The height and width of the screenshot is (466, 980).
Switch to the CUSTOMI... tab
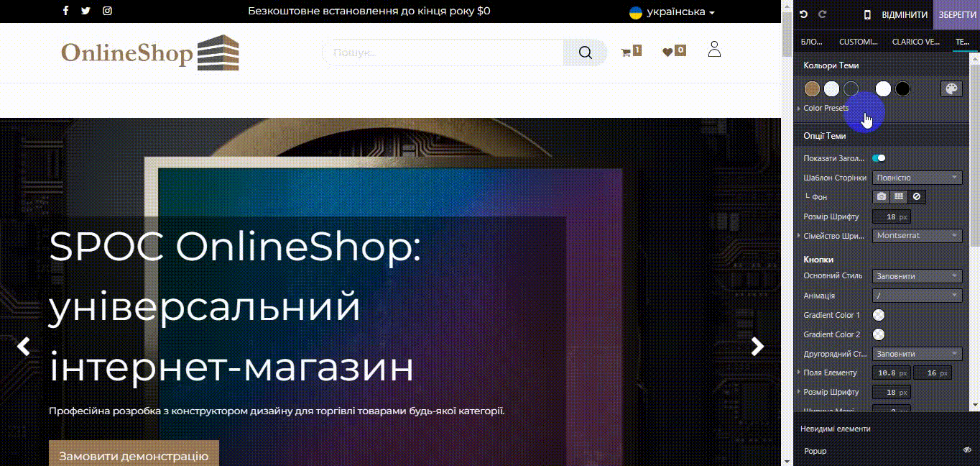click(859, 42)
